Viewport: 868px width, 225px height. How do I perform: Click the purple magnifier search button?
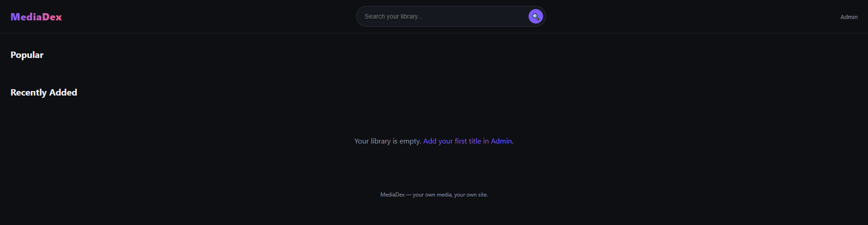tap(536, 16)
